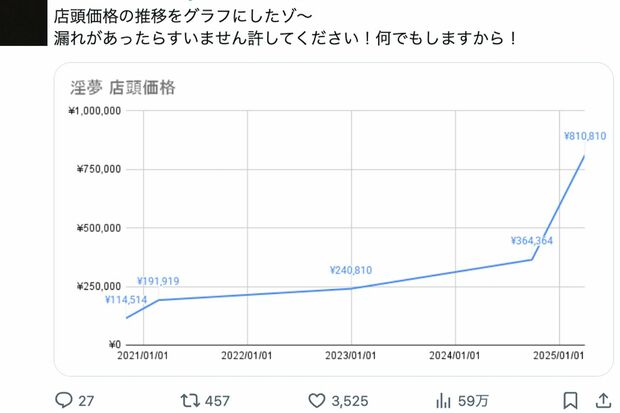Viewport: 620px width, 413px height.
Task: Like the tweet with heart icon
Action: (316, 400)
